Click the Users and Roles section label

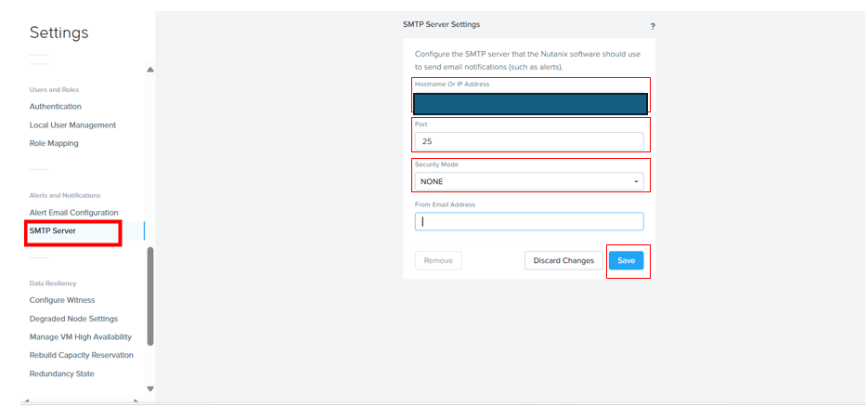coord(54,90)
